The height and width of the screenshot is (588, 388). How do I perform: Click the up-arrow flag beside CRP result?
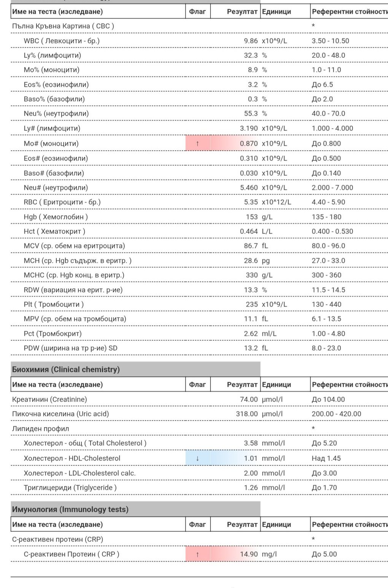[197, 554]
